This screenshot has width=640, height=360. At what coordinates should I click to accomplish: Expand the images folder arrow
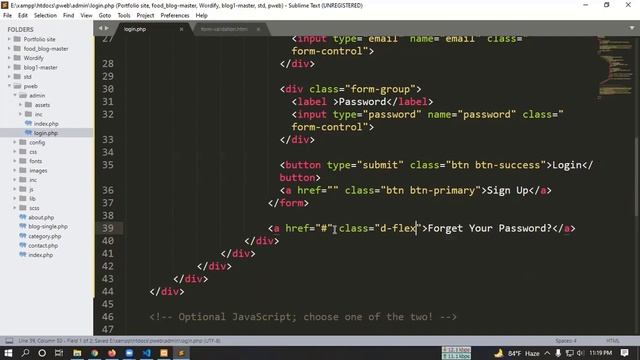(15, 171)
